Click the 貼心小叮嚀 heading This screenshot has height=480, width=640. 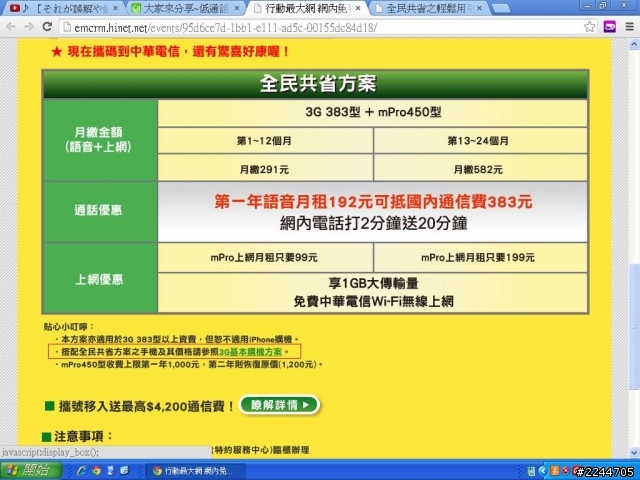69,327
